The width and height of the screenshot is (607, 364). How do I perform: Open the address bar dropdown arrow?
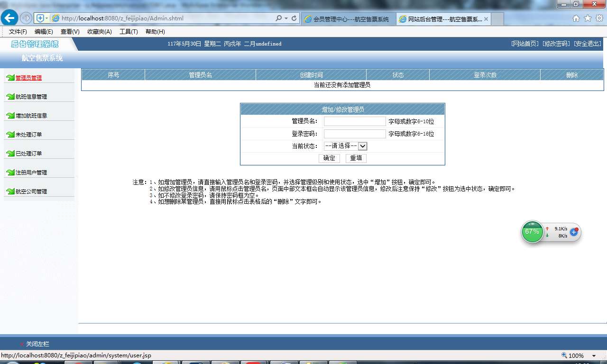[286, 18]
